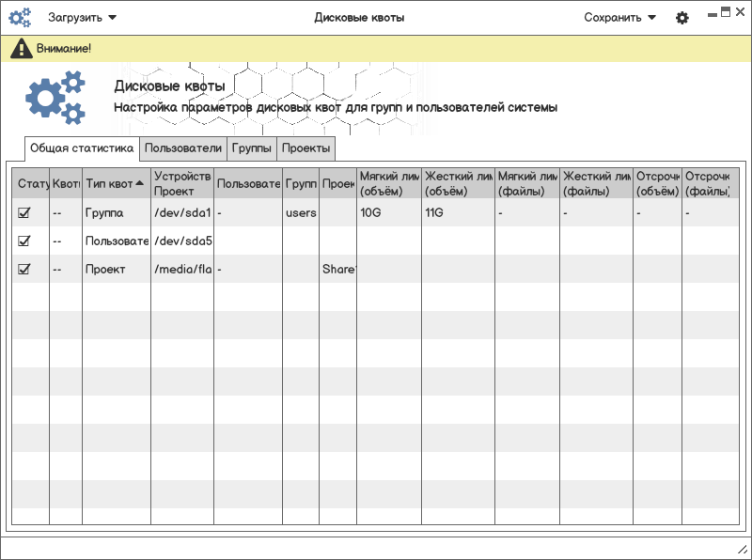Select the Проект quota type cell
The height and width of the screenshot is (560, 752).
coord(117,269)
